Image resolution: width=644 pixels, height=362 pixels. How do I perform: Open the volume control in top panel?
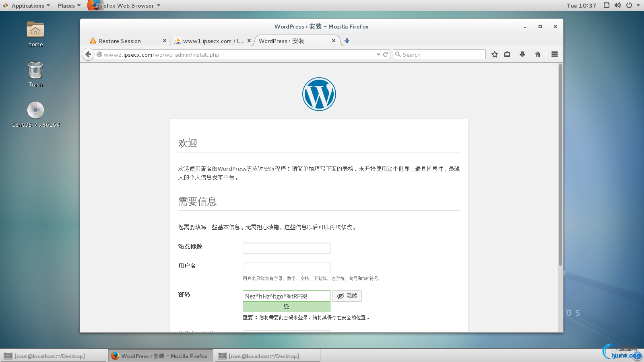coord(617,5)
